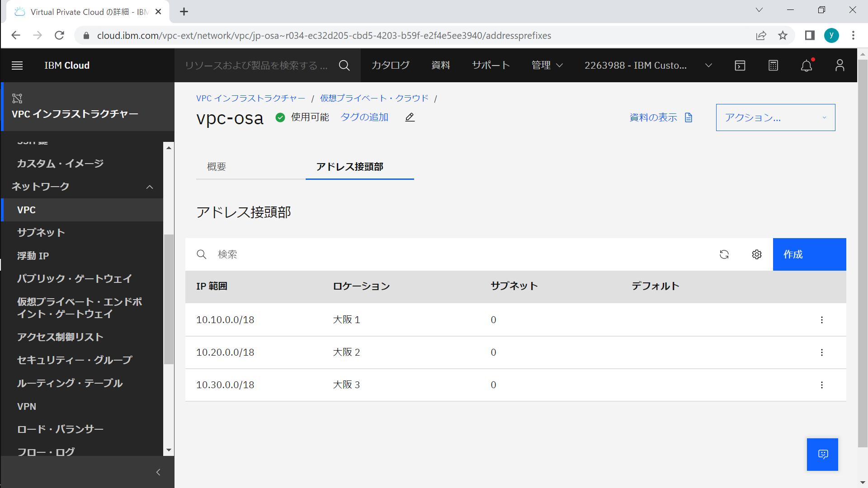
Task: Open the IBM Cloud Shell icon
Action: (x=740, y=66)
